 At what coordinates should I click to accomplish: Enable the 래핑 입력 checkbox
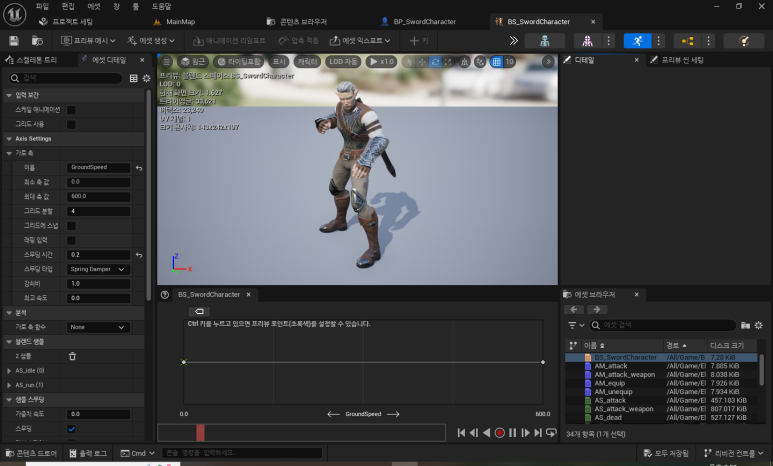pos(71,240)
